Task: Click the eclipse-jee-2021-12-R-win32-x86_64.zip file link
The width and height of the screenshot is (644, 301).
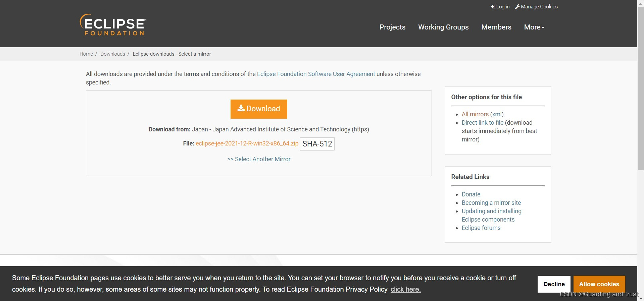Action: 247,143
